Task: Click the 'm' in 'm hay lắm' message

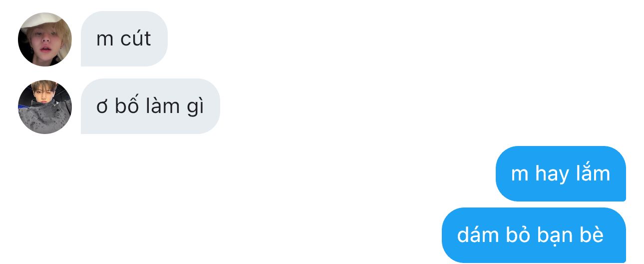Action: pos(520,175)
